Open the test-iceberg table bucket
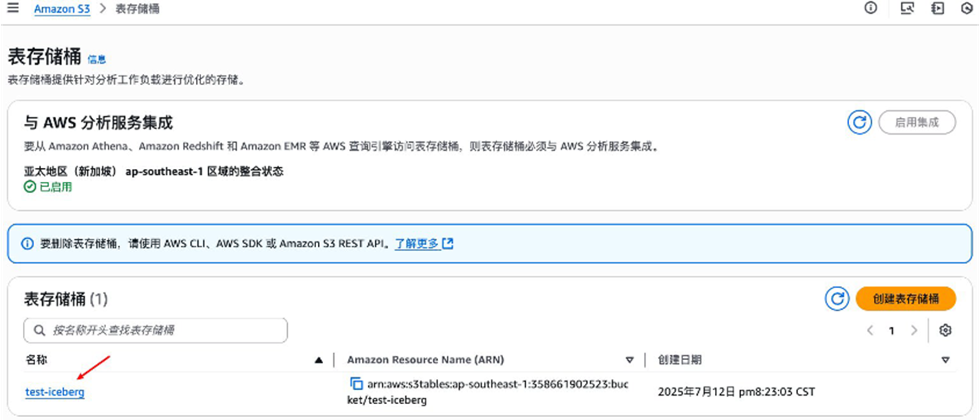 click(55, 392)
